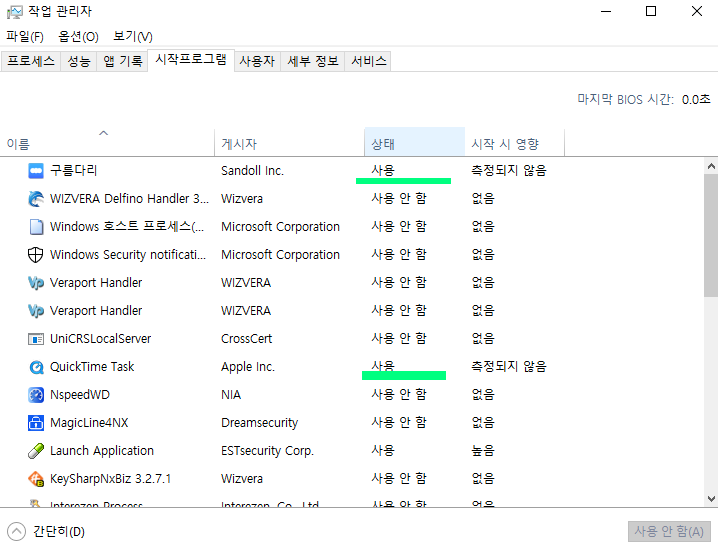Switch to the 성능 tab
The width and height of the screenshot is (718, 554).
pyautogui.click(x=79, y=61)
